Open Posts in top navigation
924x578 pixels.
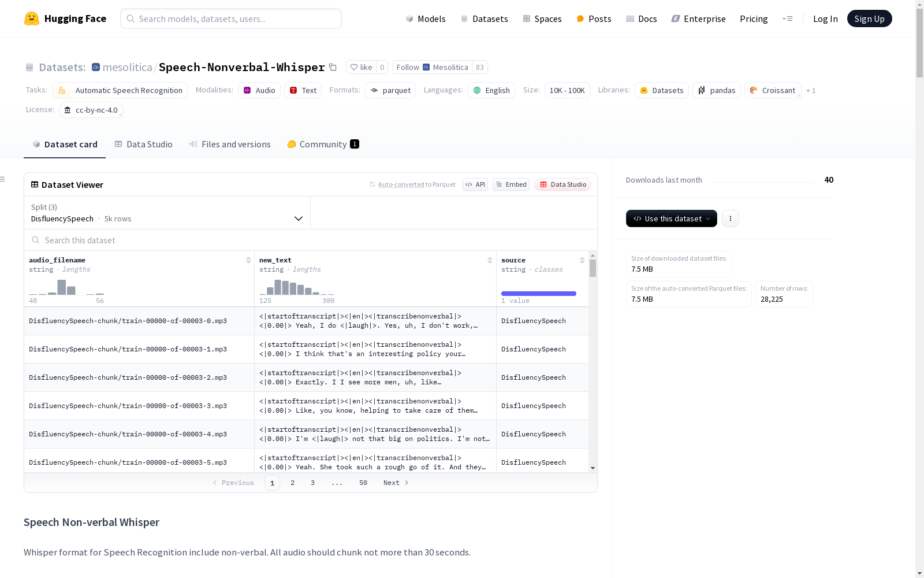pyautogui.click(x=594, y=18)
